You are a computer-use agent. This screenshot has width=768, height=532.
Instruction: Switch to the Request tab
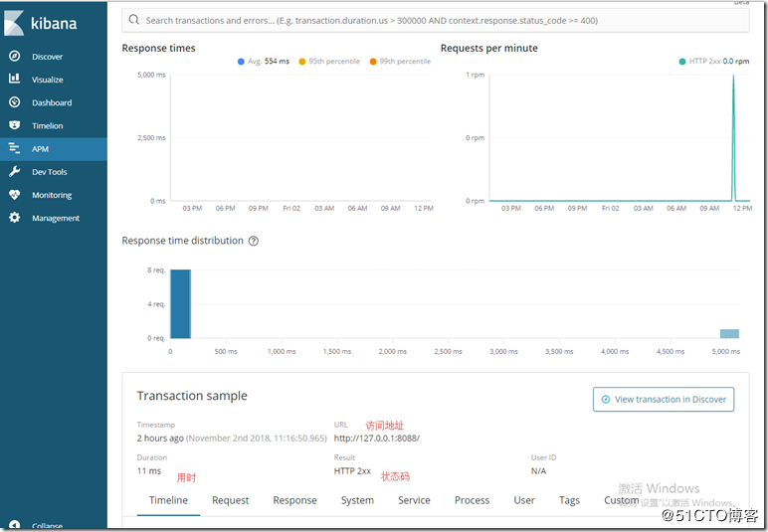[230, 500]
